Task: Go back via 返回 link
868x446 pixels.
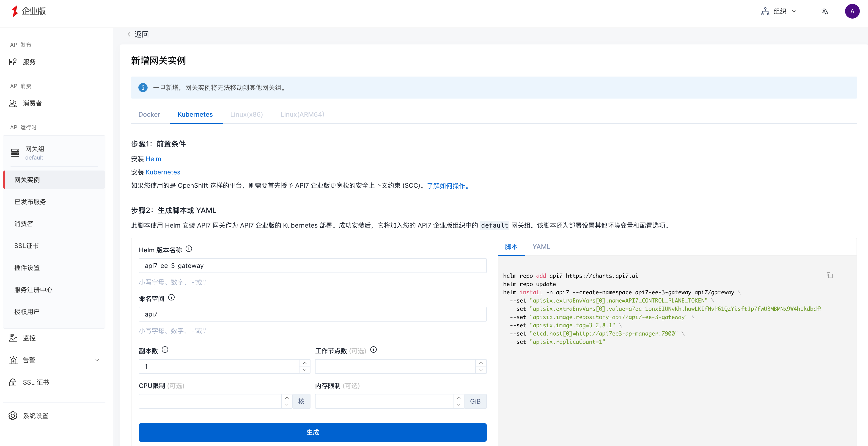Action: tap(142, 34)
